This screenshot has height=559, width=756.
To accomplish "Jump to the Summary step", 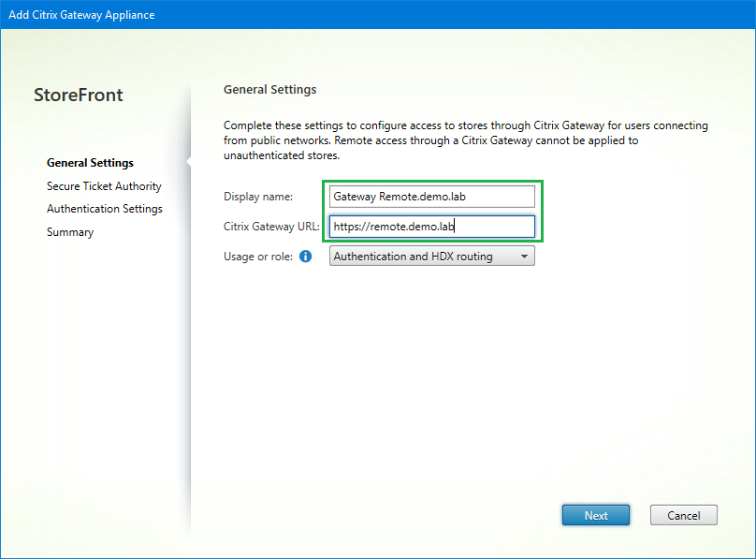I will click(70, 232).
